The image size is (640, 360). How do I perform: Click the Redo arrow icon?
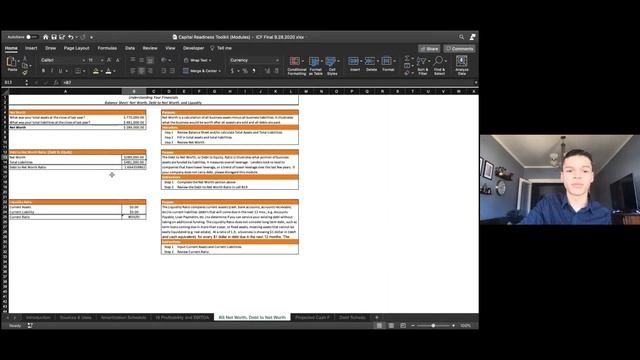click(x=83, y=37)
